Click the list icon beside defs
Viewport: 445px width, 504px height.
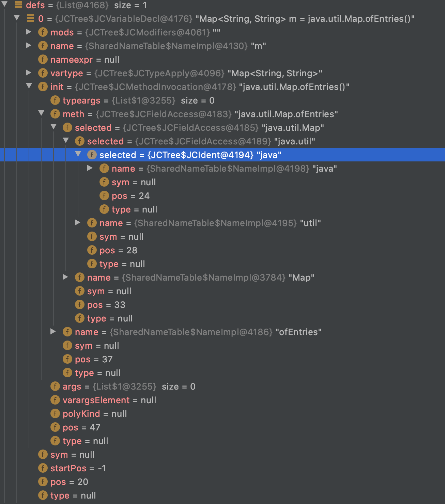click(x=18, y=5)
